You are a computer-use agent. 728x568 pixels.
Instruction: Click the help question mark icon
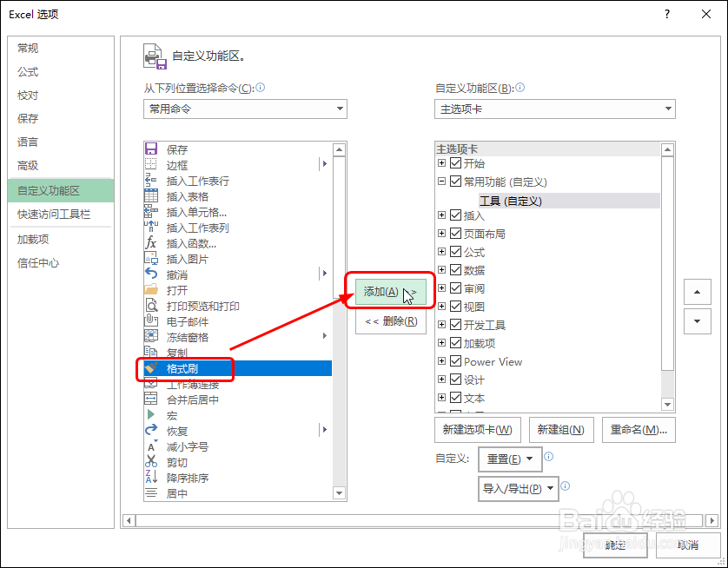click(666, 15)
